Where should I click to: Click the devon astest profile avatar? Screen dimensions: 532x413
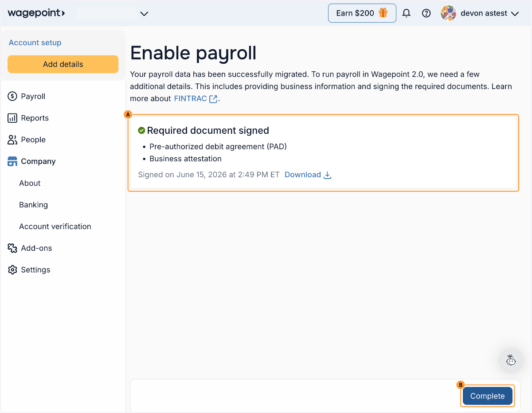click(449, 13)
